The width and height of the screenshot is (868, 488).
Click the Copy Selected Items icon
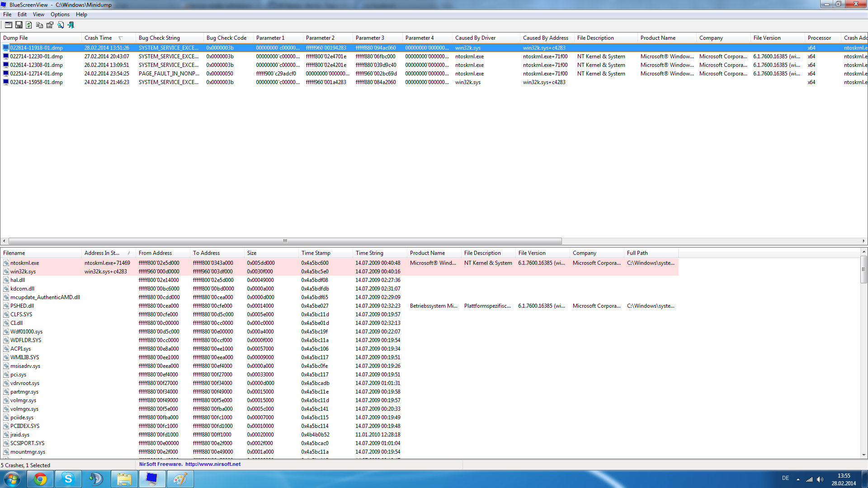[x=39, y=25]
